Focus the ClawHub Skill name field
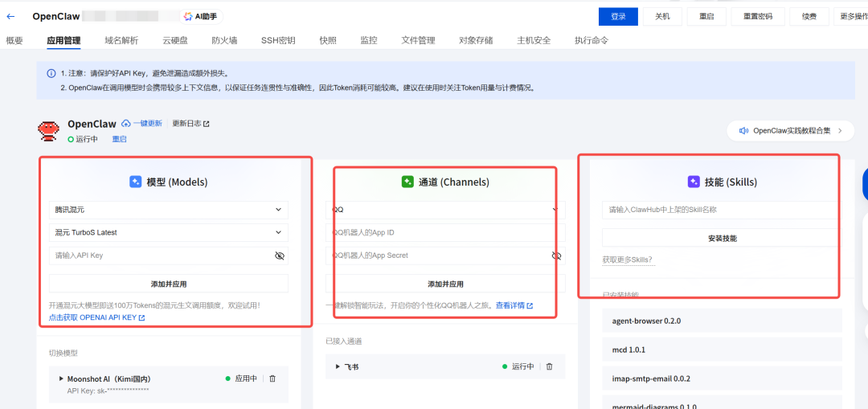Viewport: 868px width, 409px height. click(x=723, y=210)
